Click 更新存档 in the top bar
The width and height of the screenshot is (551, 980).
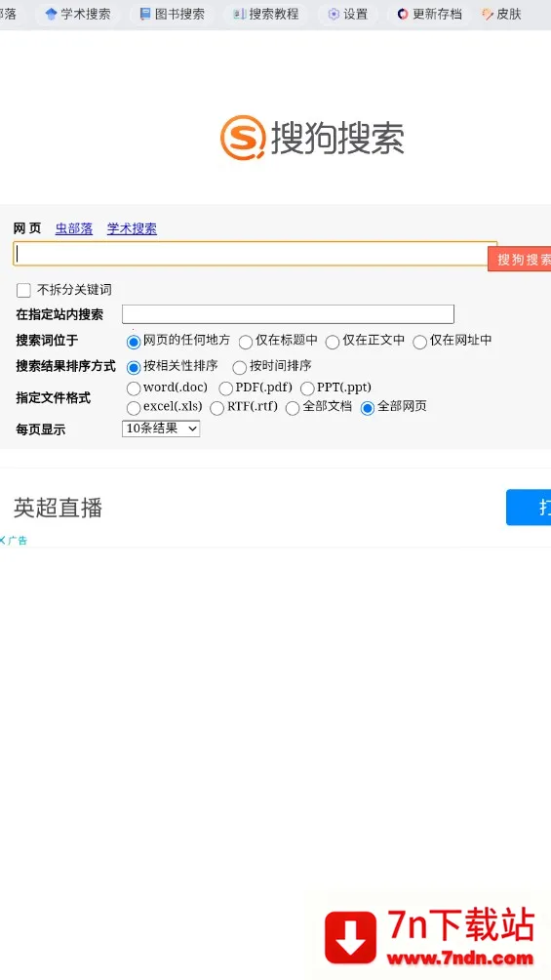click(x=430, y=14)
